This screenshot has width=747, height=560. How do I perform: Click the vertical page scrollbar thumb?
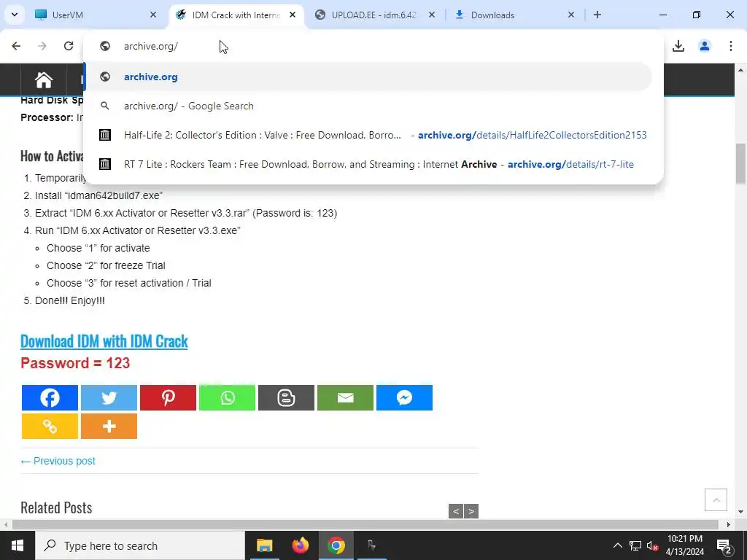point(741,163)
